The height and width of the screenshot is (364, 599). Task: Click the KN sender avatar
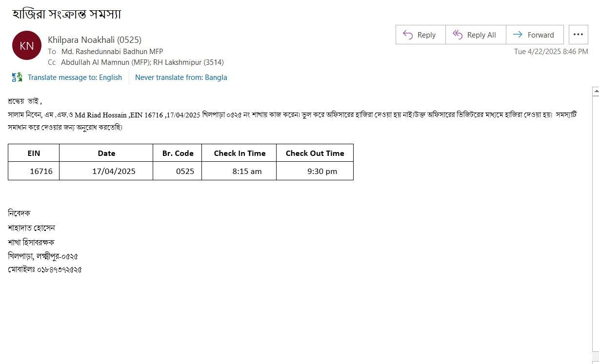(x=27, y=45)
